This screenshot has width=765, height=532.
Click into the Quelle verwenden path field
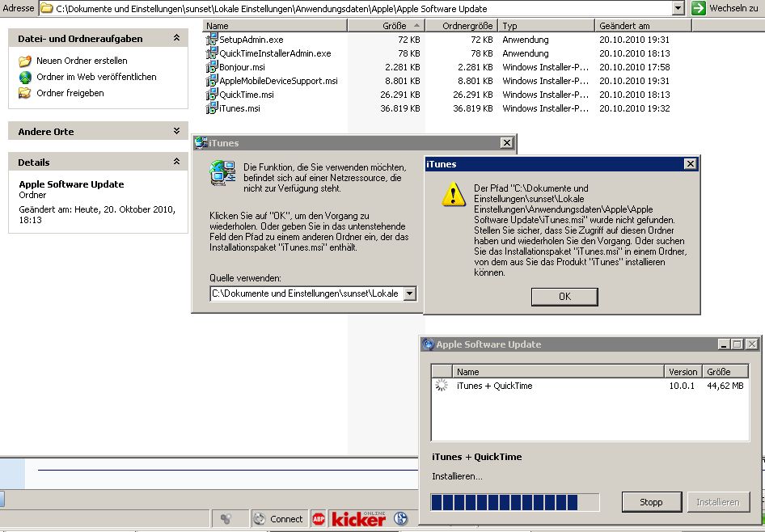tap(306, 293)
